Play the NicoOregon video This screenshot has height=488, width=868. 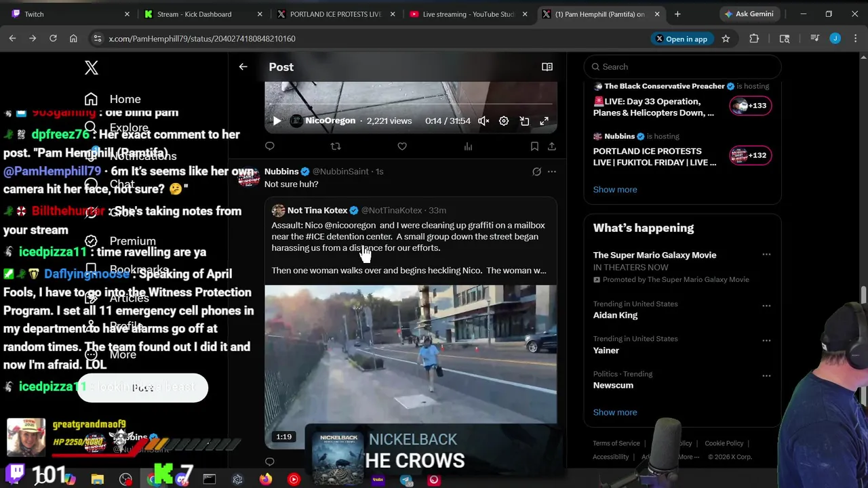coord(277,121)
